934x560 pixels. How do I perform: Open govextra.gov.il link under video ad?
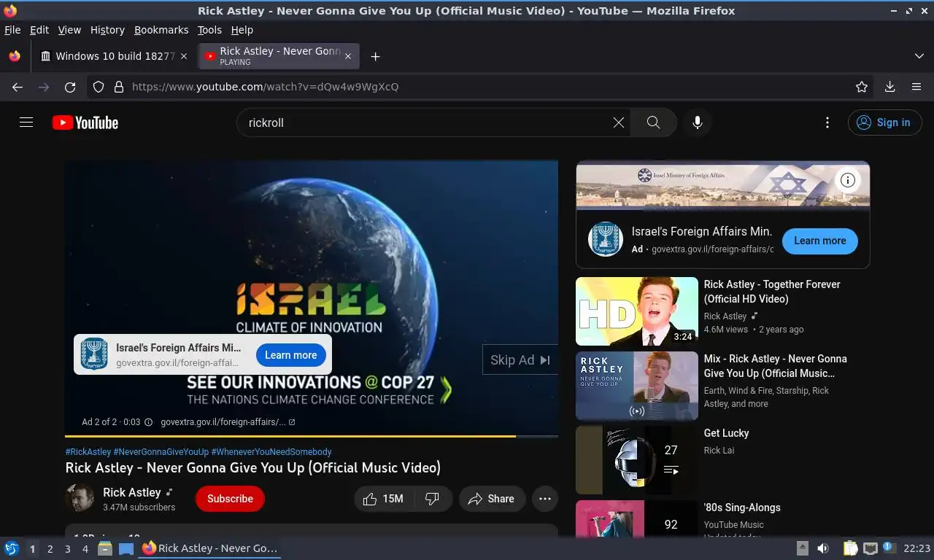pyautogui.click(x=228, y=422)
